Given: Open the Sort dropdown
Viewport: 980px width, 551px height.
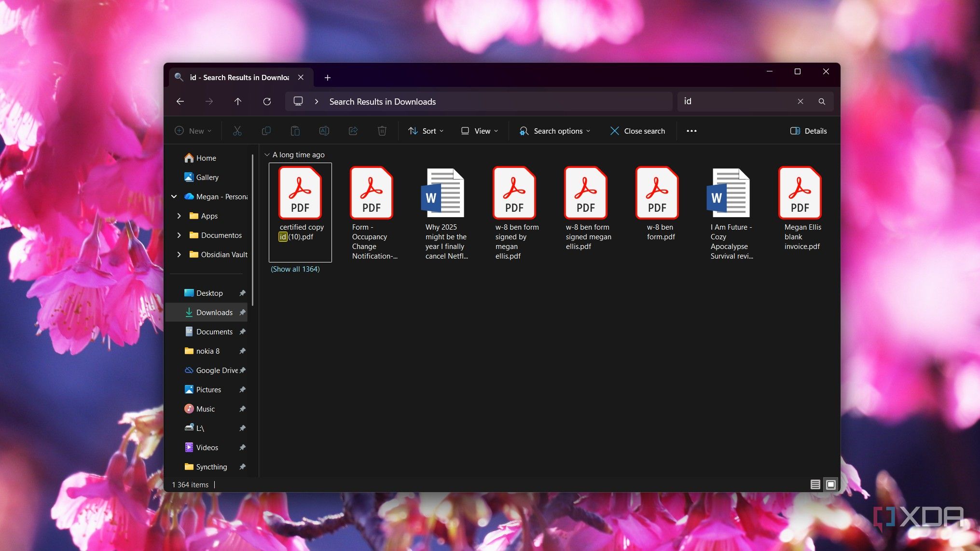Looking at the screenshot, I should tap(426, 131).
